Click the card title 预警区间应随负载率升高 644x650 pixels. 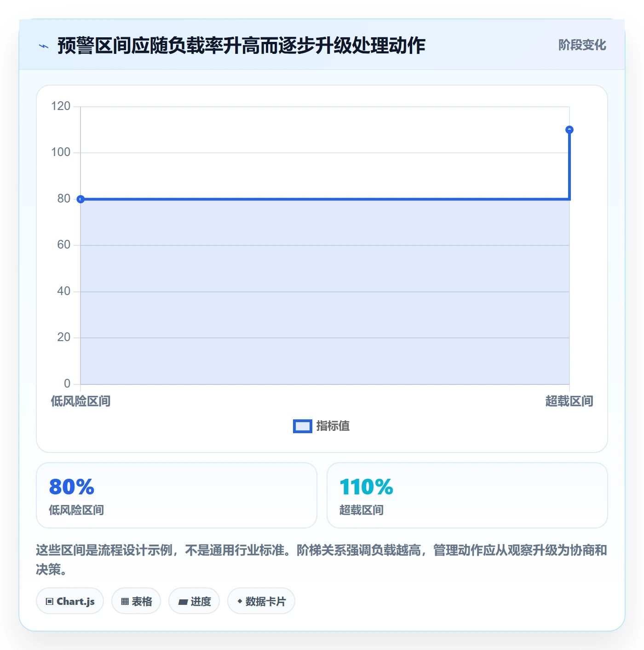point(241,46)
